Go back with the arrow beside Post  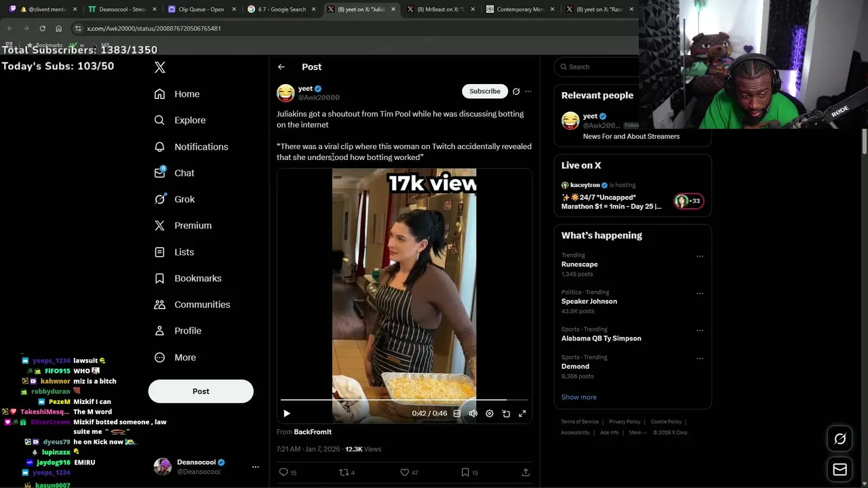[281, 66]
